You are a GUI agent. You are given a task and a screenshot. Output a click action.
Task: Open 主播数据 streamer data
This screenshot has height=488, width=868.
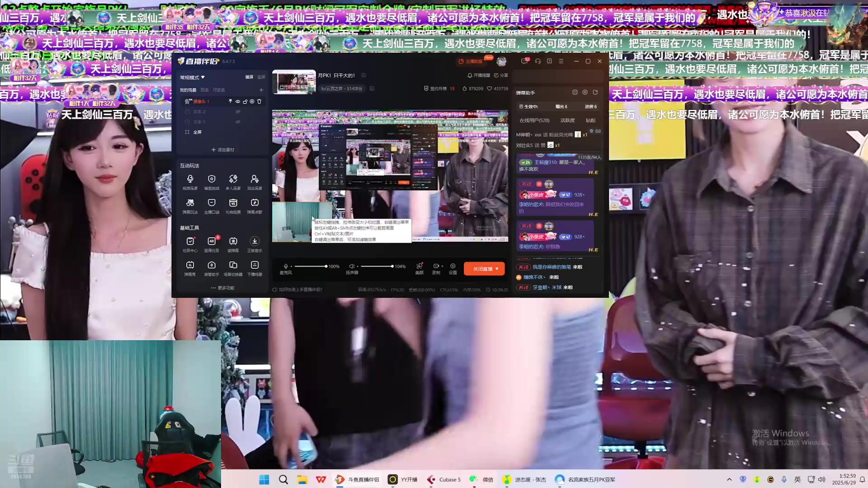coord(471,61)
